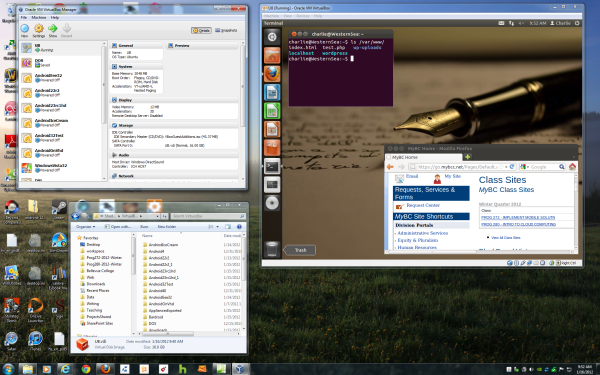
Task: Select Downloads in Explorer Favorites
Action: pyautogui.click(x=96, y=284)
